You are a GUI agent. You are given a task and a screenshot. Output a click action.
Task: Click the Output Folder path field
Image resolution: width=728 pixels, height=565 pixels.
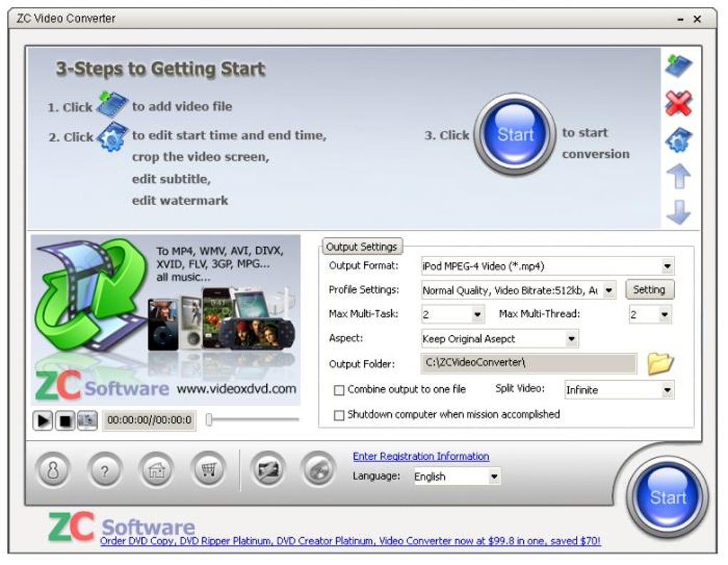pyautogui.click(x=529, y=363)
